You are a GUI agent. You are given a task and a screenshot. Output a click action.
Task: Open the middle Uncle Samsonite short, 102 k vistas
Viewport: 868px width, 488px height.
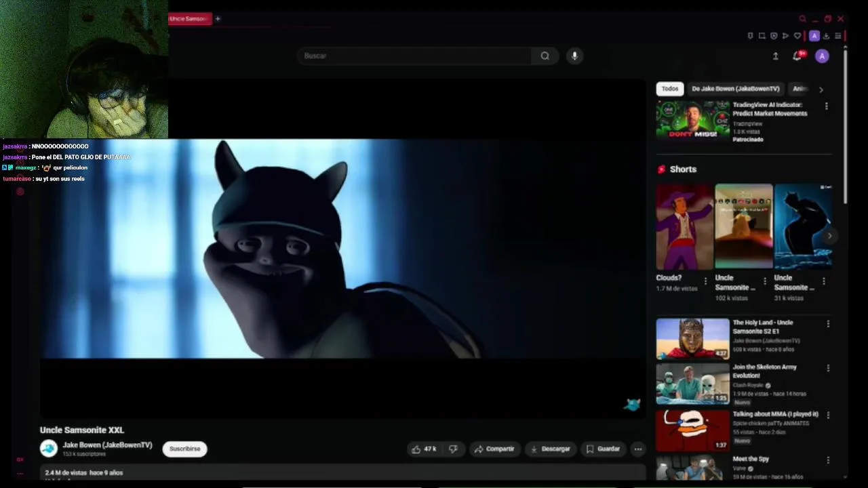(743, 226)
